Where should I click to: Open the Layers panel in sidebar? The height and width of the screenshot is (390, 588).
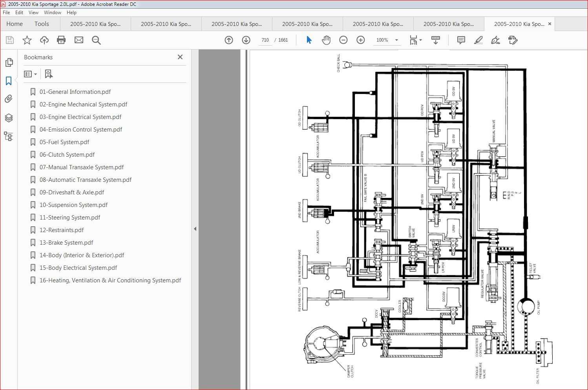click(9, 118)
